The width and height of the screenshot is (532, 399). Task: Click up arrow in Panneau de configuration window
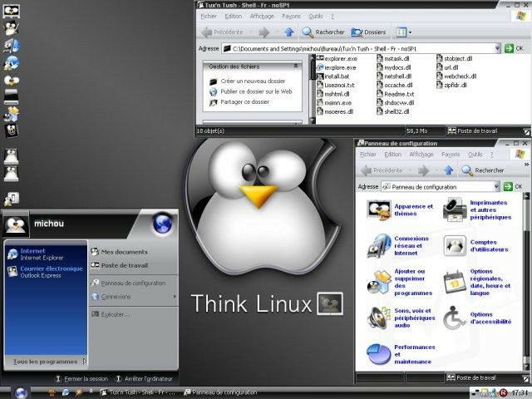tap(449, 170)
